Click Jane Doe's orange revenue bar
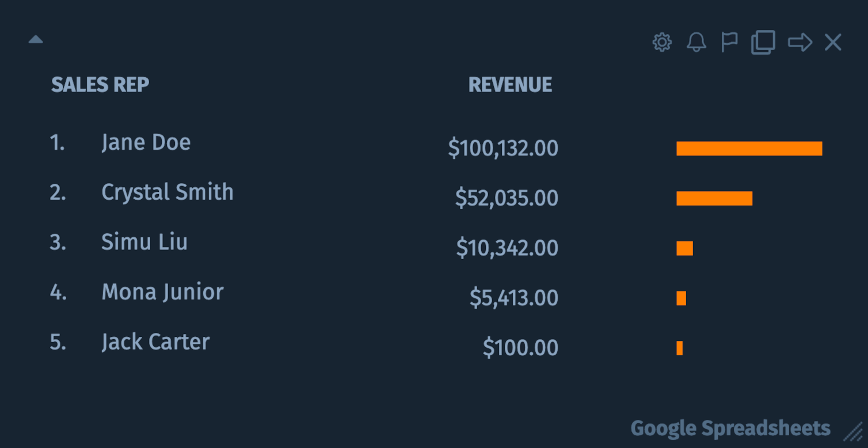Viewport: 868px width, 448px height. click(749, 149)
